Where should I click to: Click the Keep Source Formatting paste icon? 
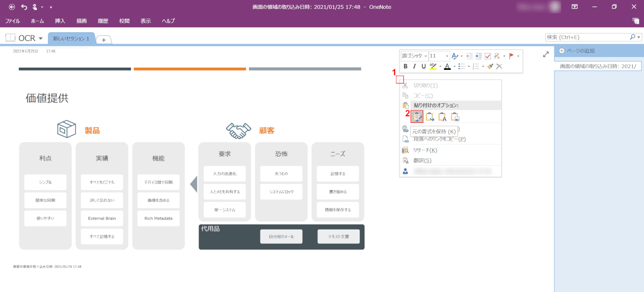click(417, 117)
